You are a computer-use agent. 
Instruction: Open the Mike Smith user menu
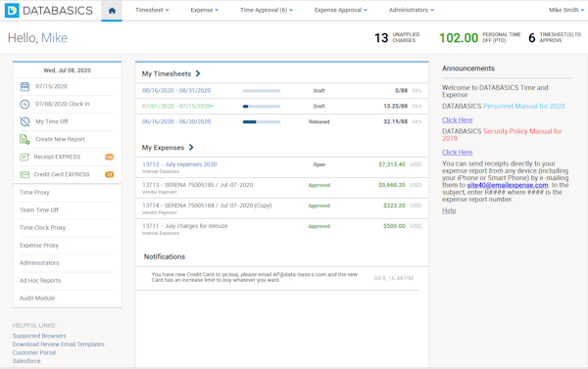566,10
